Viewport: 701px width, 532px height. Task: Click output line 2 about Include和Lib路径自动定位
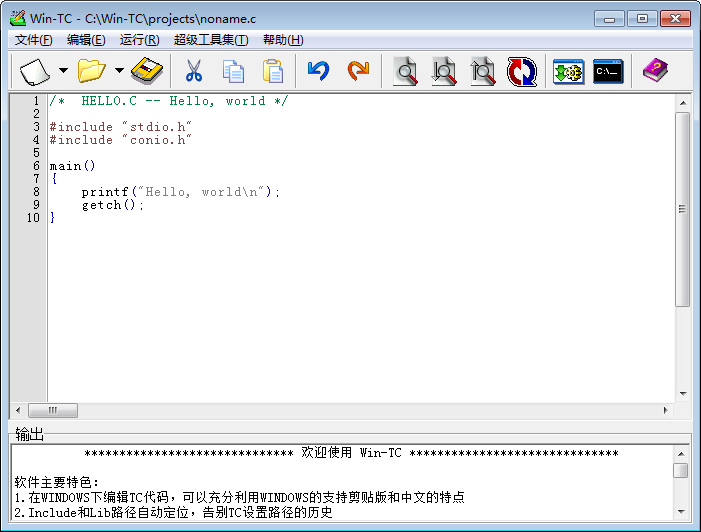[x=173, y=512]
